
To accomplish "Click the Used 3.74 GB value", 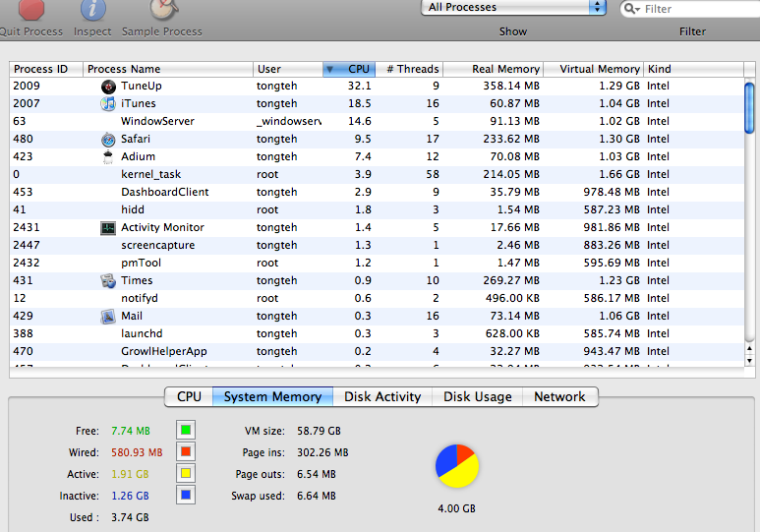I will pyautogui.click(x=130, y=517).
